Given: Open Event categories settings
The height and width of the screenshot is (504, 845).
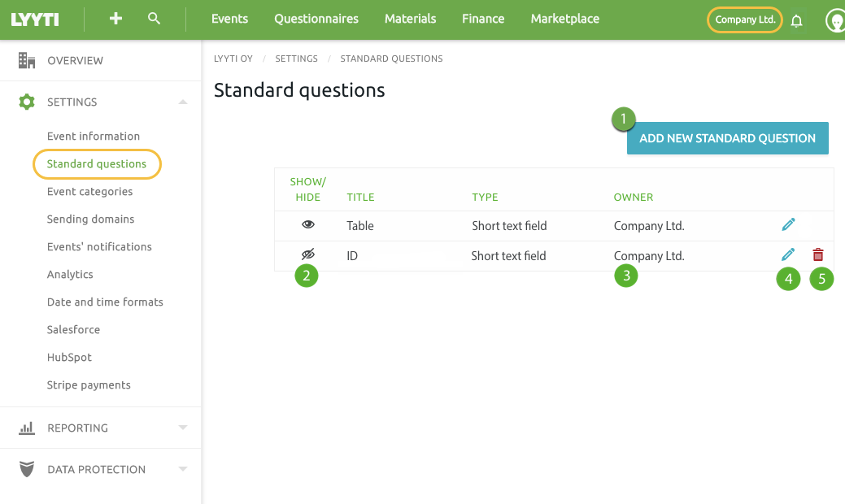Looking at the screenshot, I should click(89, 192).
